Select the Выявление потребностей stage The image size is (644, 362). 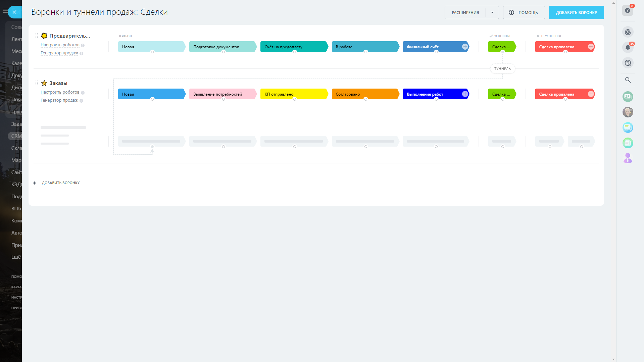[223, 94]
